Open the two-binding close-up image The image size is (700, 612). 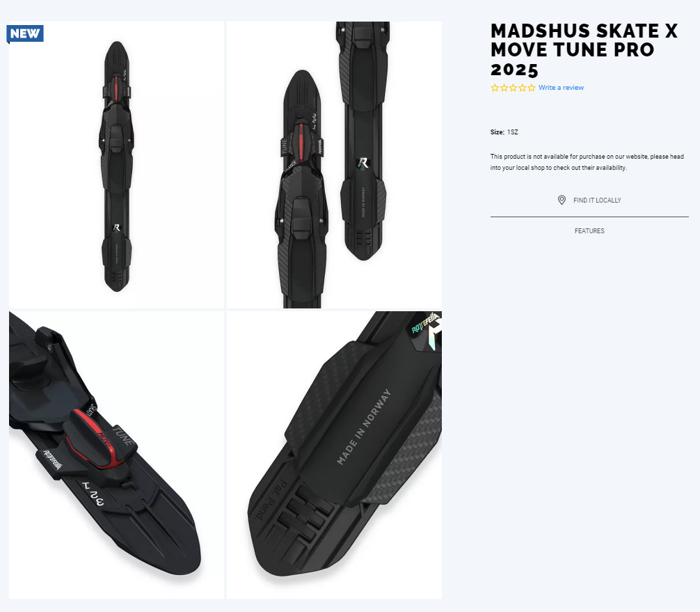coord(335,165)
